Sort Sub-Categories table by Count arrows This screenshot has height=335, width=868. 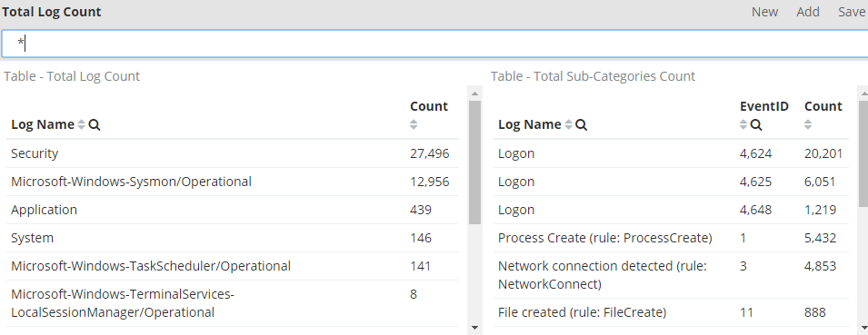pyautogui.click(x=808, y=125)
